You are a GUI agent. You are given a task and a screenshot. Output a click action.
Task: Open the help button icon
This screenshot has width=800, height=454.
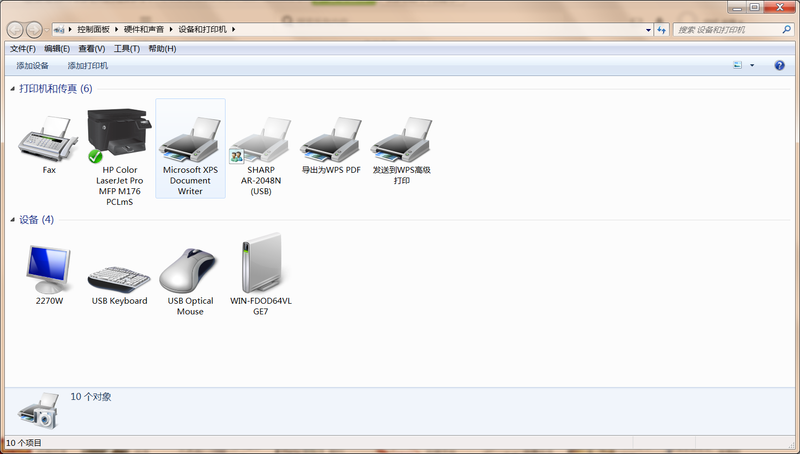click(779, 65)
